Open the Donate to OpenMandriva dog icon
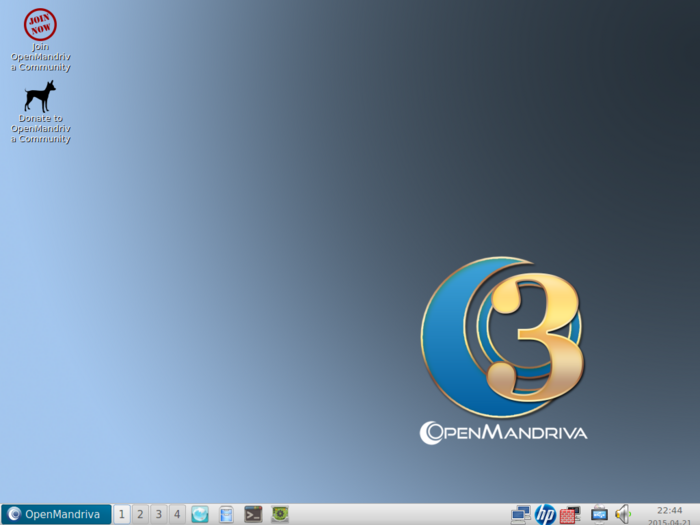The height and width of the screenshot is (525, 700). [x=40, y=96]
